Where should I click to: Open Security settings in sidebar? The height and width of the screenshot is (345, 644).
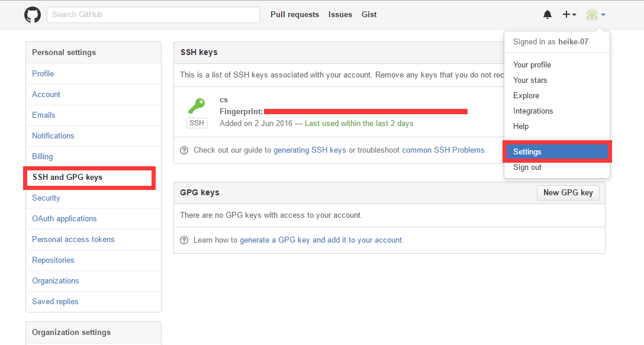pos(94,198)
